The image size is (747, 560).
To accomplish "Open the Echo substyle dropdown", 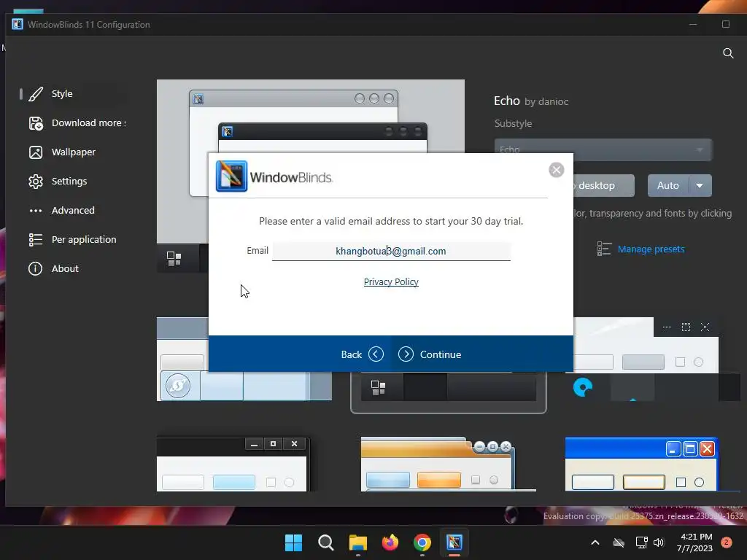I will coord(603,149).
